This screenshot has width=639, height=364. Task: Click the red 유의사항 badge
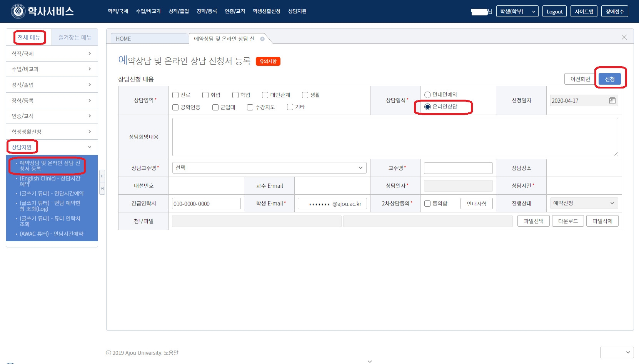coord(268,62)
